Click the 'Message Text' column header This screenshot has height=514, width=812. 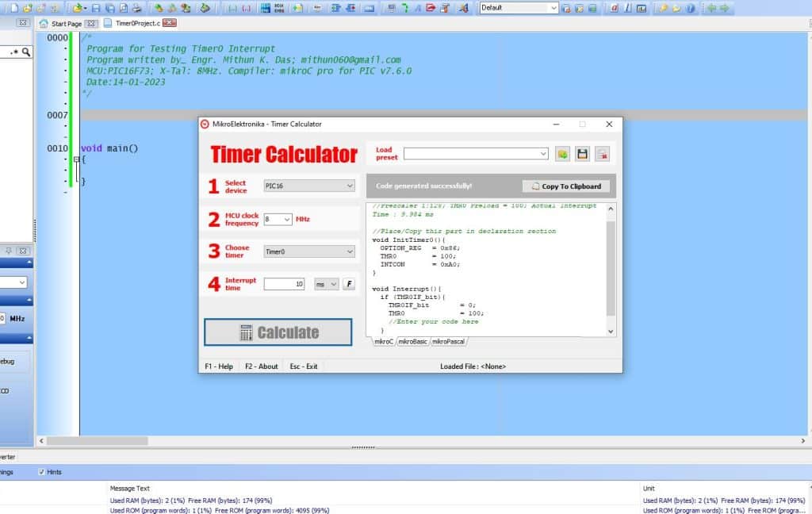coord(129,488)
